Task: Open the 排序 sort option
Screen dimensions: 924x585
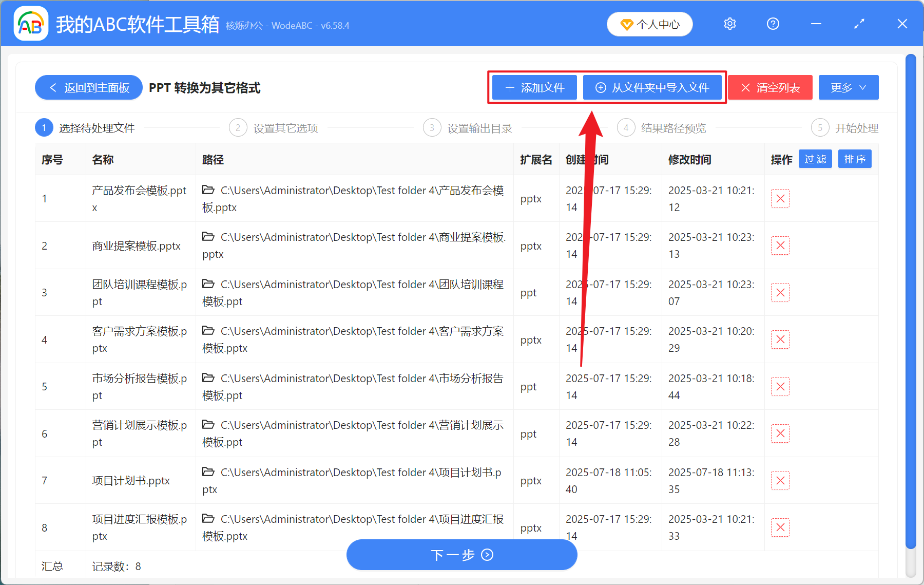Action: [854, 159]
